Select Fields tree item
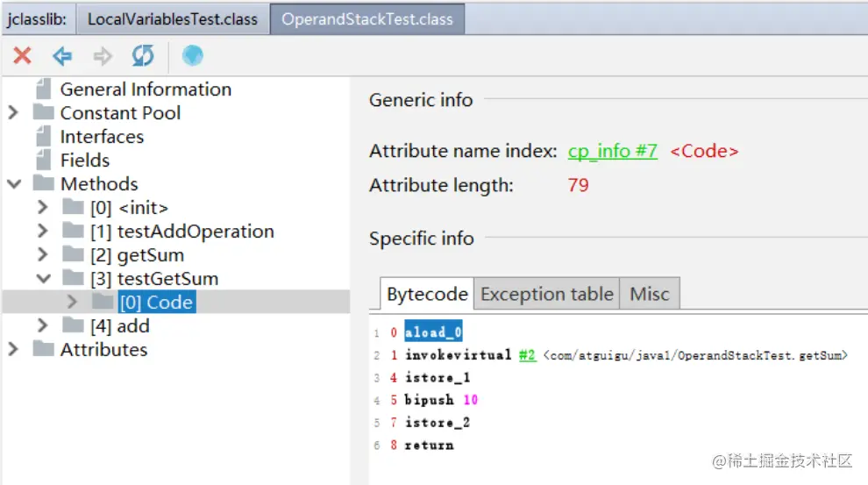868x485 pixels. pyautogui.click(x=85, y=160)
